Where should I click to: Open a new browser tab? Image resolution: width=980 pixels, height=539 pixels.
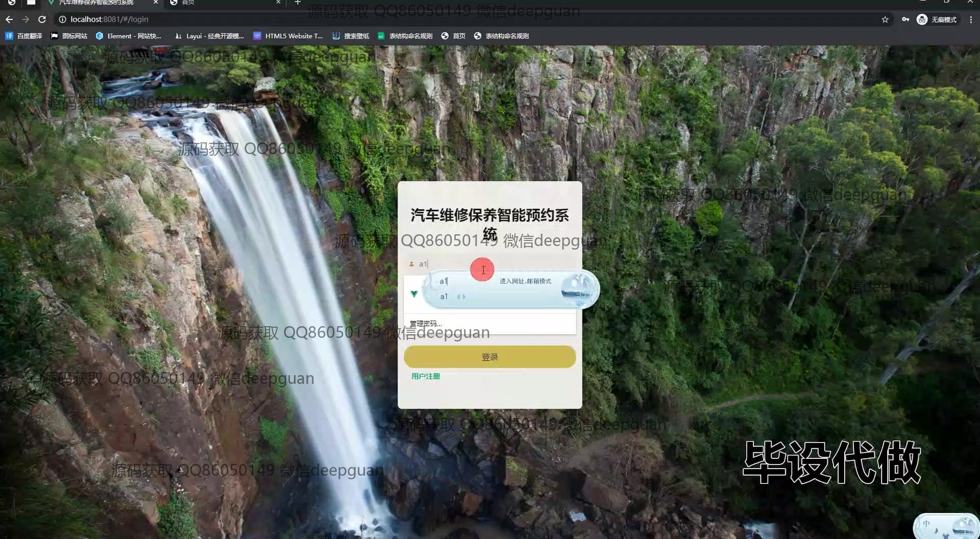coord(298,3)
